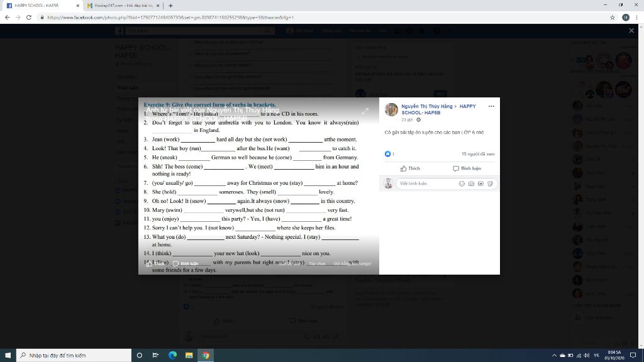Open File Explorer from the taskbar
The image size is (644, 362).
coord(189,356)
